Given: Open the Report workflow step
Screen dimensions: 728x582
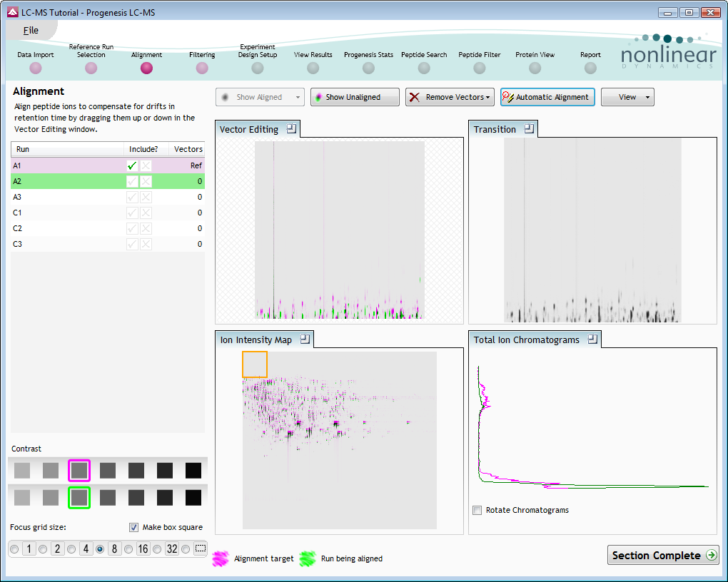Looking at the screenshot, I should tap(590, 68).
